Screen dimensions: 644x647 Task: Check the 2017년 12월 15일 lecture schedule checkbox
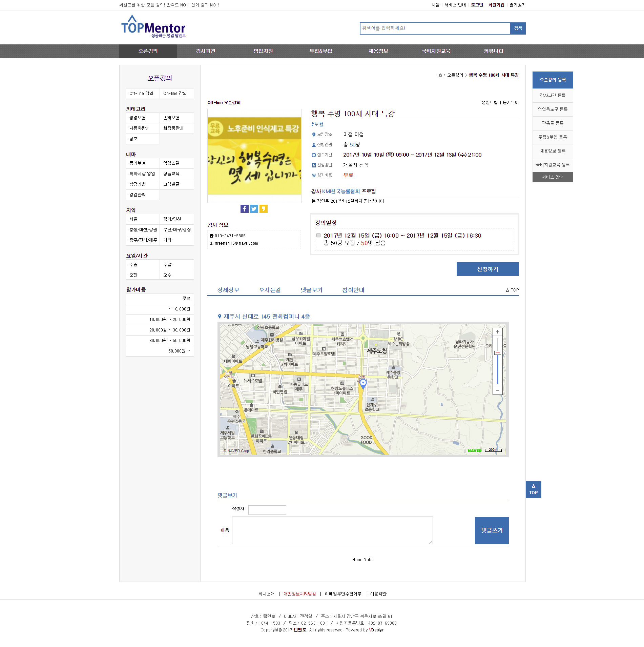click(318, 235)
